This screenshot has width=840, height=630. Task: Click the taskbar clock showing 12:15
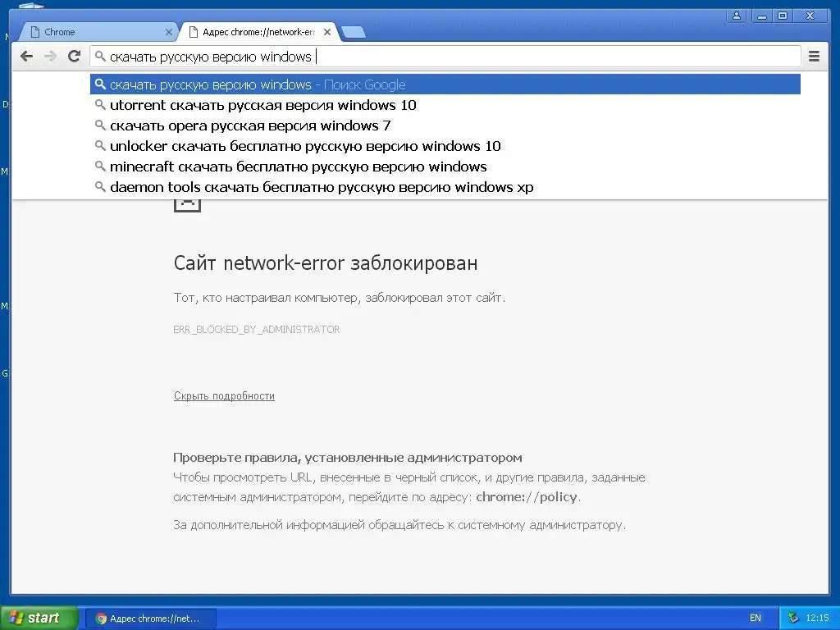click(817, 619)
